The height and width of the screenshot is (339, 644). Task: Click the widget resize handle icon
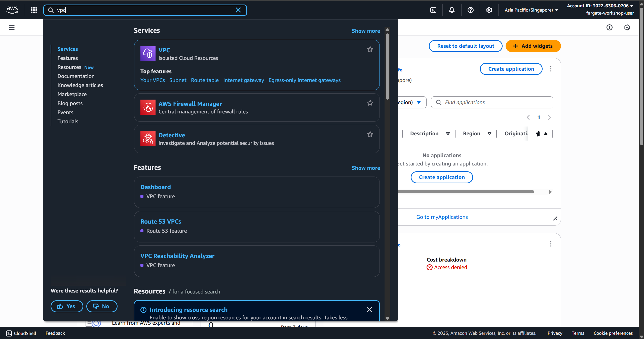555,219
